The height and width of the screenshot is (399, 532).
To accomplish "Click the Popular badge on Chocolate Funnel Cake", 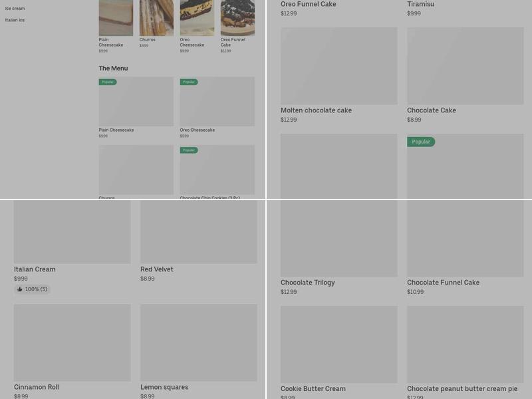I will 421,142.
